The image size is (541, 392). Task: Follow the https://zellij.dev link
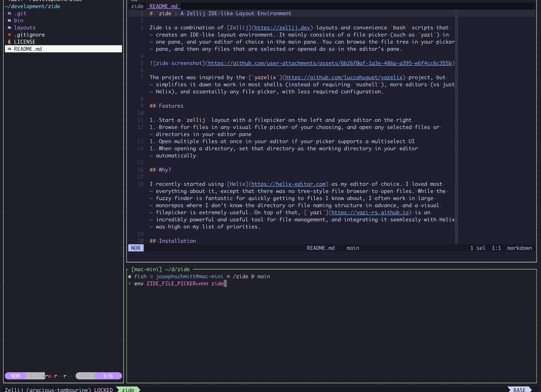pos(282,28)
